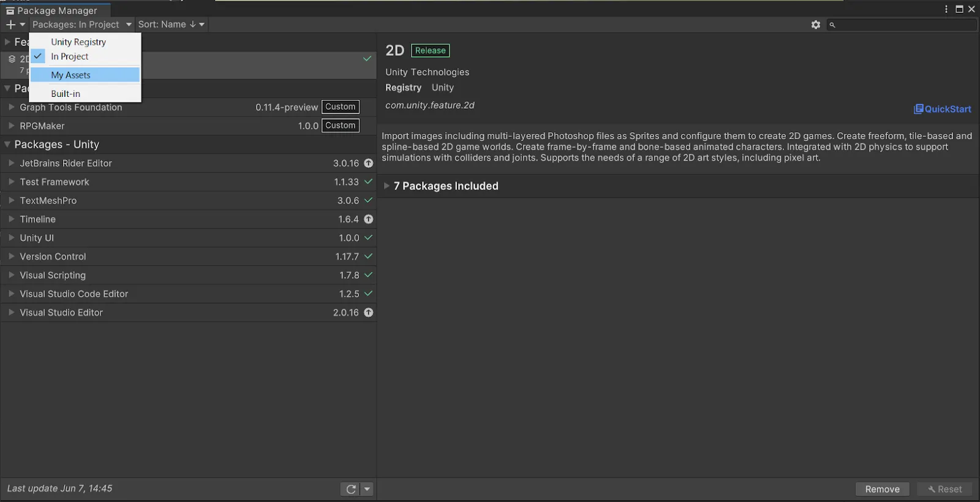Click the 2D feature installed checkmark

click(367, 59)
